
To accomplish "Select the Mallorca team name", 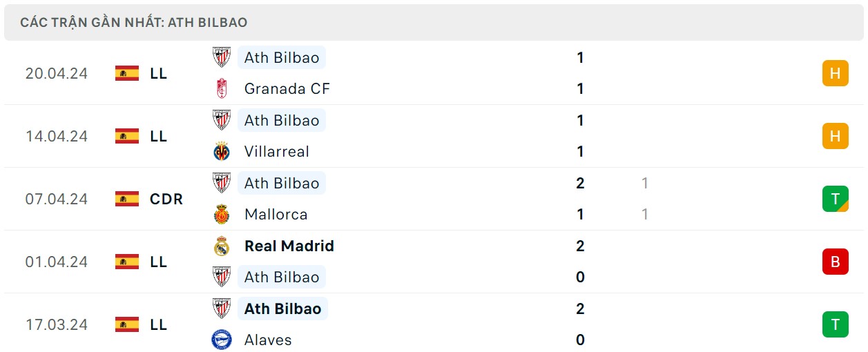I will tap(276, 214).
